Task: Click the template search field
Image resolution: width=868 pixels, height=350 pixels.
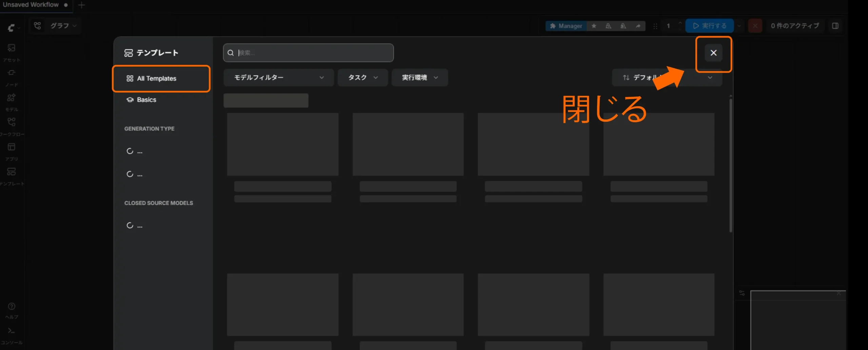Action: pos(308,53)
